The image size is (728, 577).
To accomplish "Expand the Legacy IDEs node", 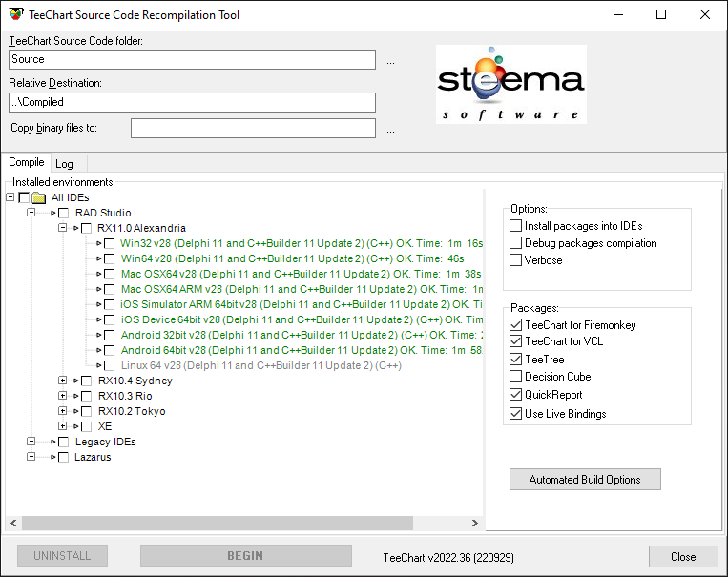I will [x=31, y=442].
